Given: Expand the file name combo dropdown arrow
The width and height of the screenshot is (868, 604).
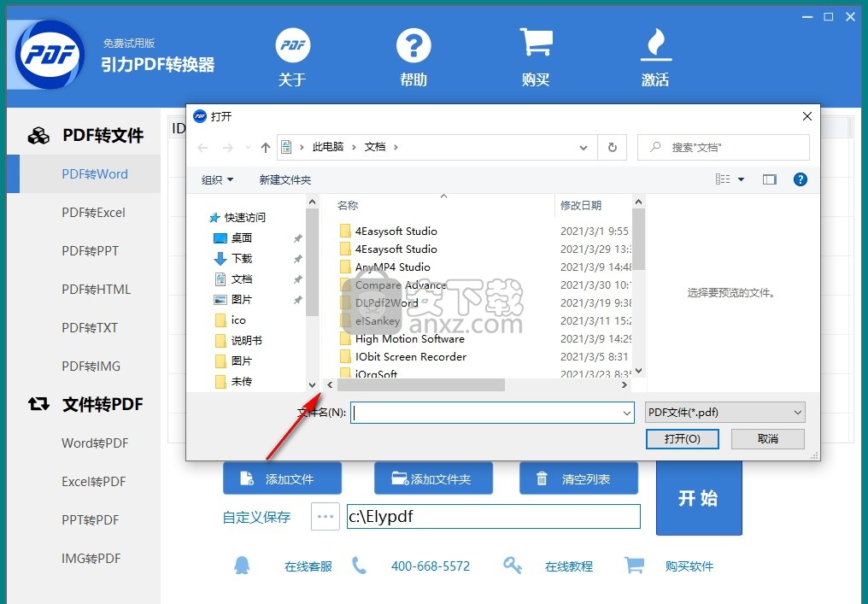Looking at the screenshot, I should pos(626,413).
